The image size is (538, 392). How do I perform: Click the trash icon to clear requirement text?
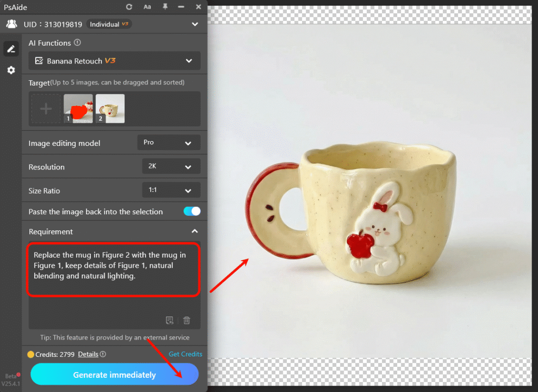(x=187, y=320)
